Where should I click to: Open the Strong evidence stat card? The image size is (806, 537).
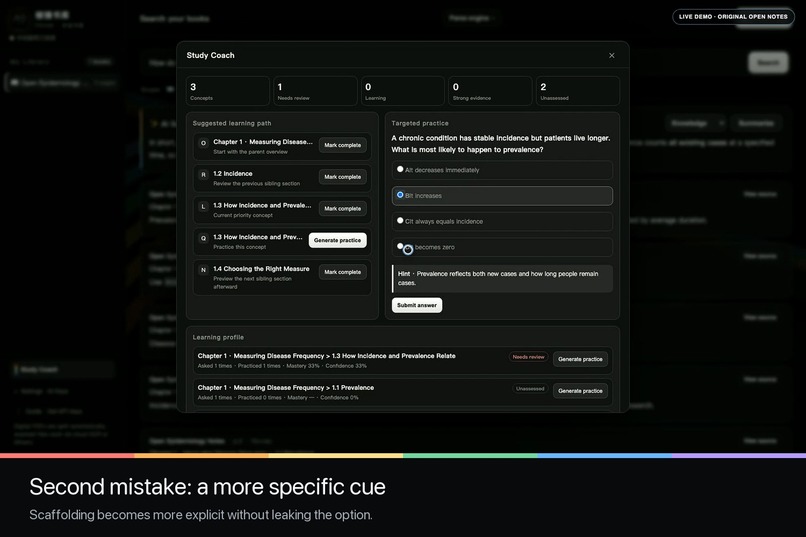[490, 91]
